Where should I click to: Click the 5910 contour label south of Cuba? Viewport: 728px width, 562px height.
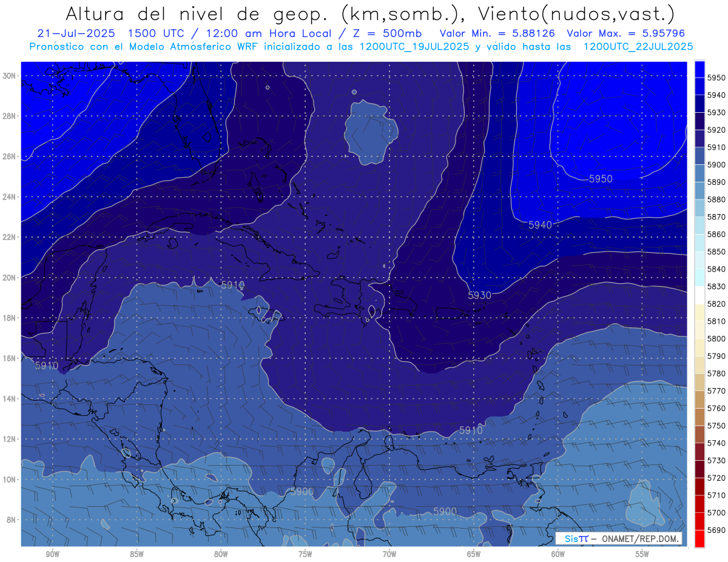pos(232,285)
